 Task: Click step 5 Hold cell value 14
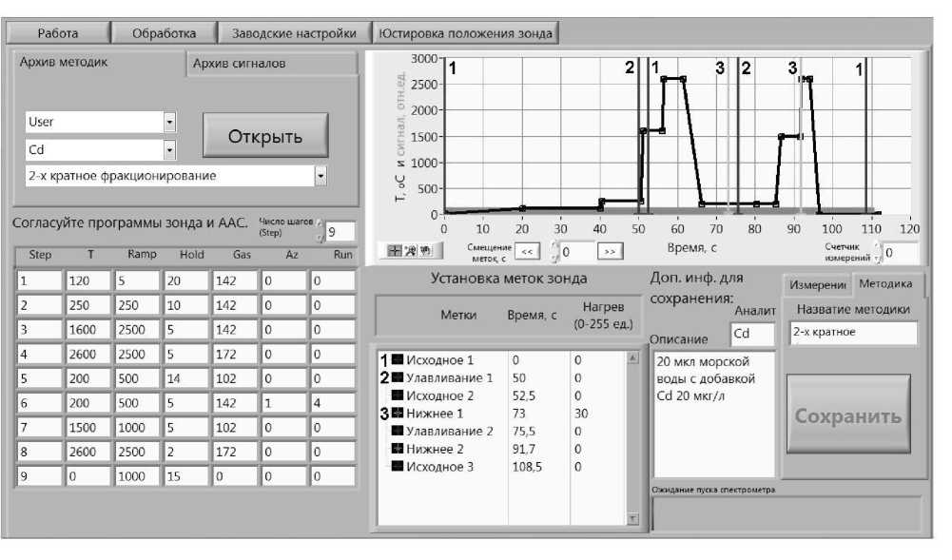(x=185, y=378)
